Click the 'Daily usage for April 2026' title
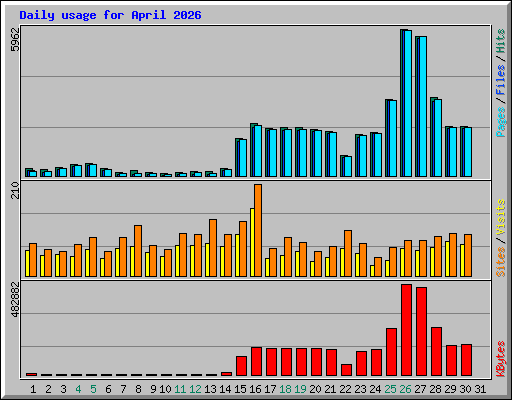 [x=110, y=15]
